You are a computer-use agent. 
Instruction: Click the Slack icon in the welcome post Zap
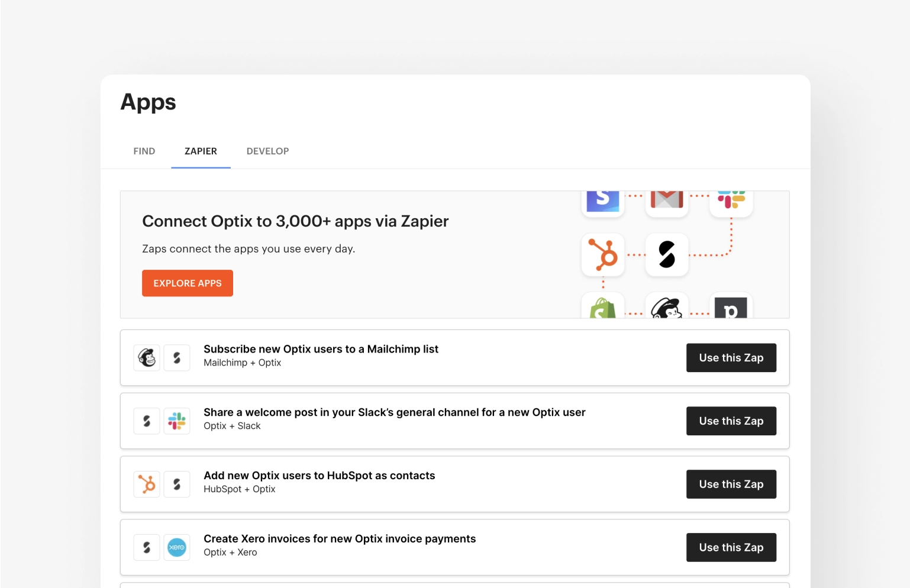pyautogui.click(x=177, y=421)
